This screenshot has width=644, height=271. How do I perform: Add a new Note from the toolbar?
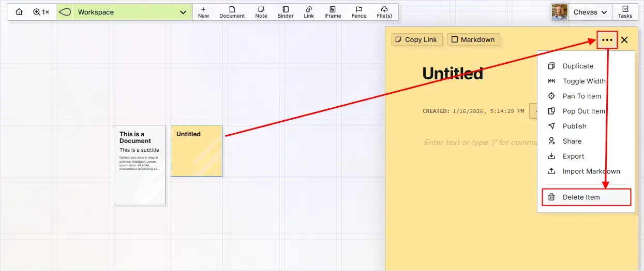point(261,12)
